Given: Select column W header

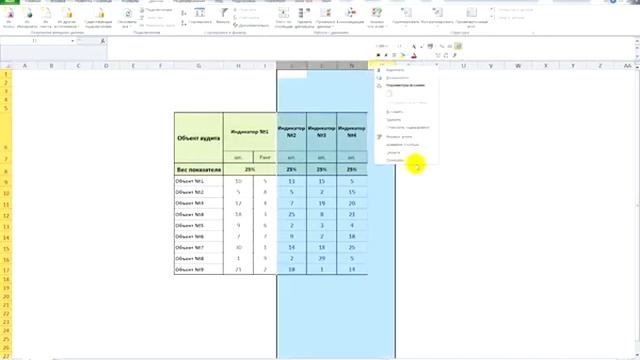Looking at the screenshot, I should [518, 66].
